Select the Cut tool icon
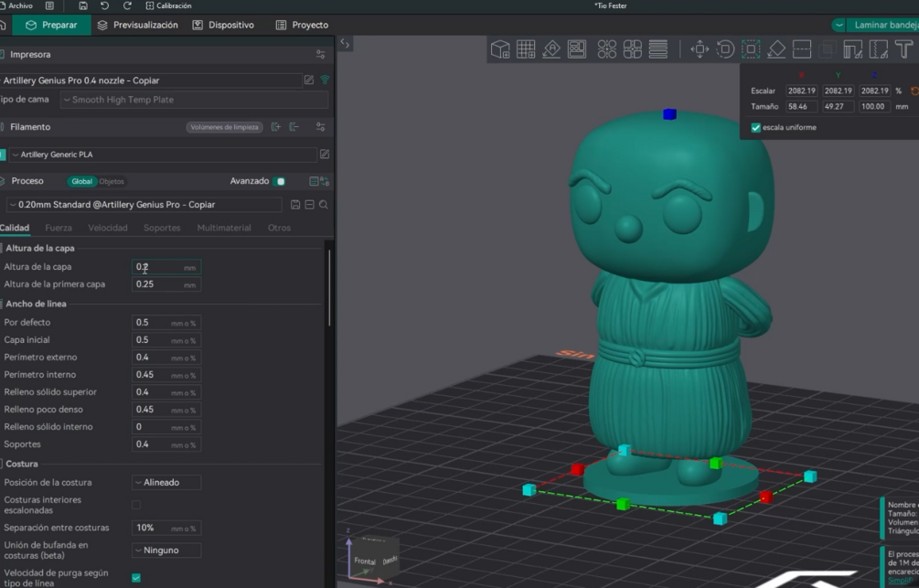This screenshot has height=588, width=919. [802, 49]
